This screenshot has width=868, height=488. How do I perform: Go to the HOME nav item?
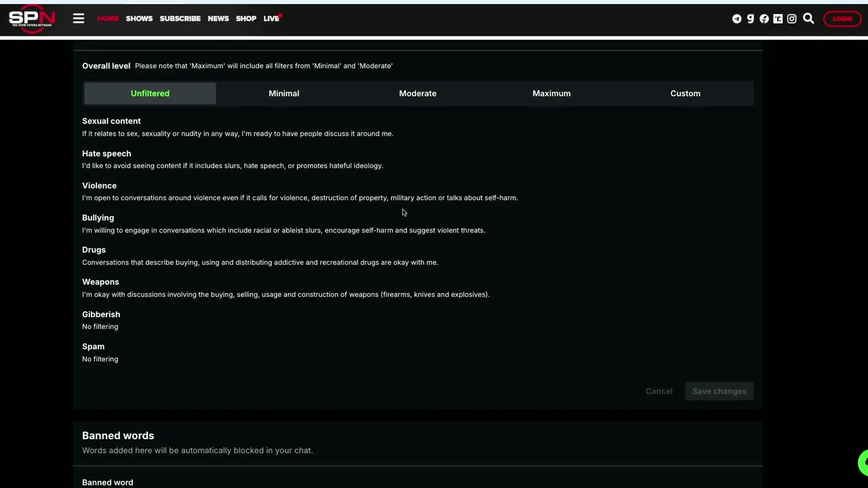(108, 18)
